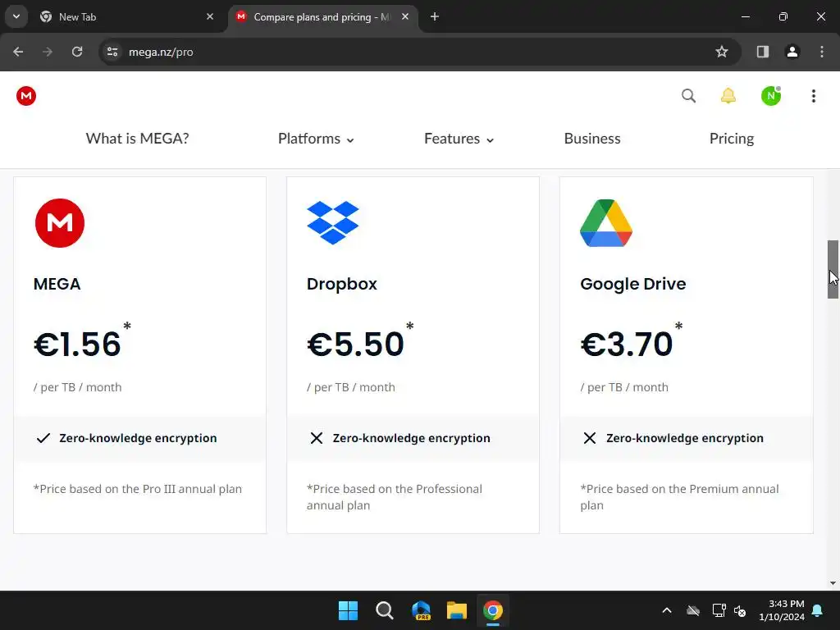The image size is (840, 630).
Task: Click the X mark in the Google Drive card
Action: click(589, 438)
